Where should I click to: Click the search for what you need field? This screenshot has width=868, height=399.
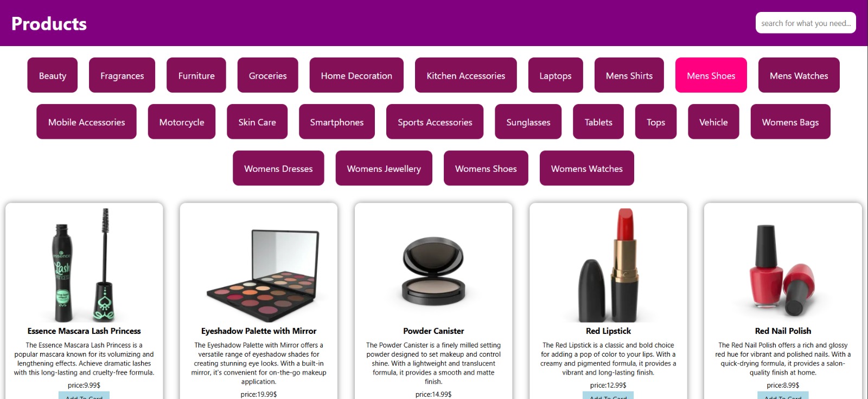click(x=806, y=23)
